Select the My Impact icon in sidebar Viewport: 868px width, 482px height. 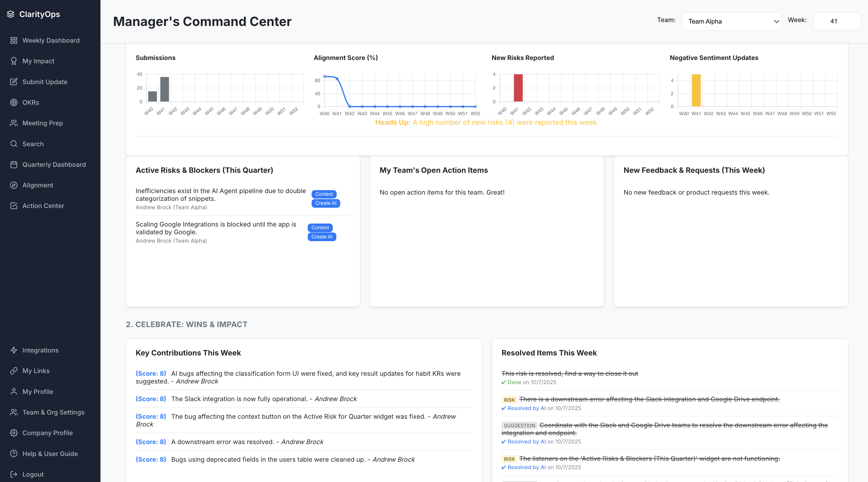[x=14, y=61]
